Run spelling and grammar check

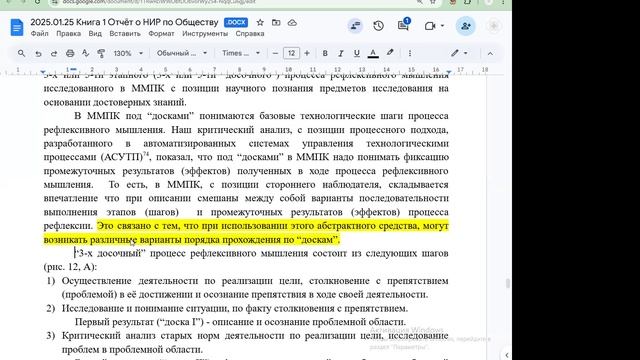coord(85,53)
